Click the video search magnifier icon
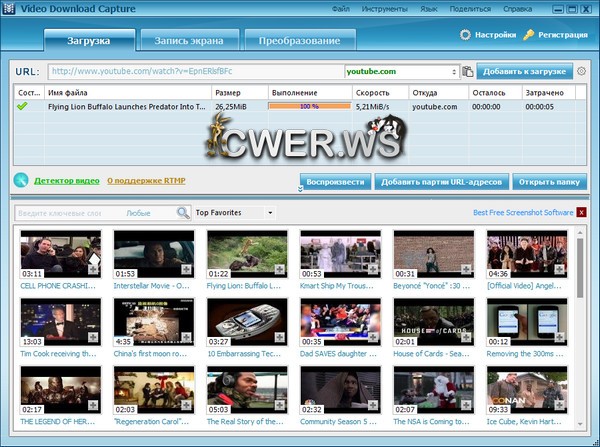This screenshot has height=447, width=600. pyautogui.click(x=183, y=213)
